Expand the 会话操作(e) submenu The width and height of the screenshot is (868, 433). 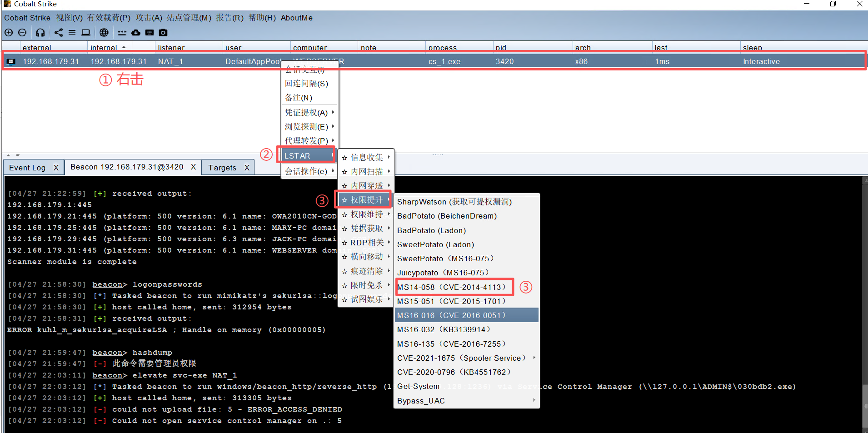tap(310, 171)
